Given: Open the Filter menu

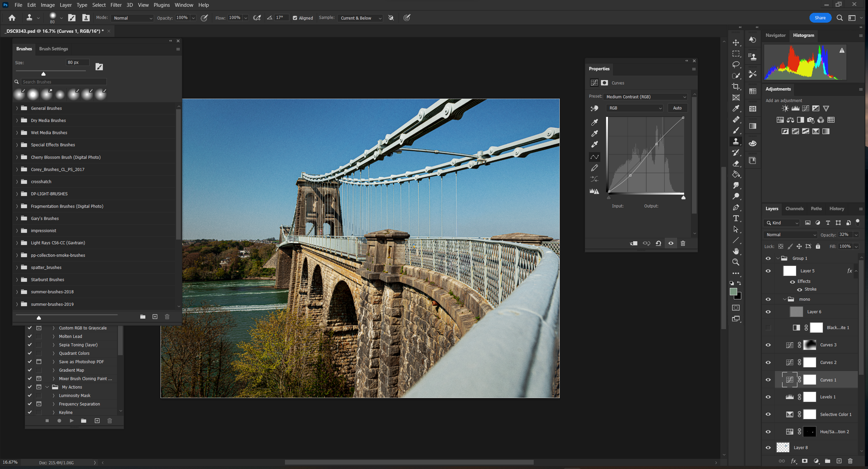Looking at the screenshot, I should pos(116,5).
